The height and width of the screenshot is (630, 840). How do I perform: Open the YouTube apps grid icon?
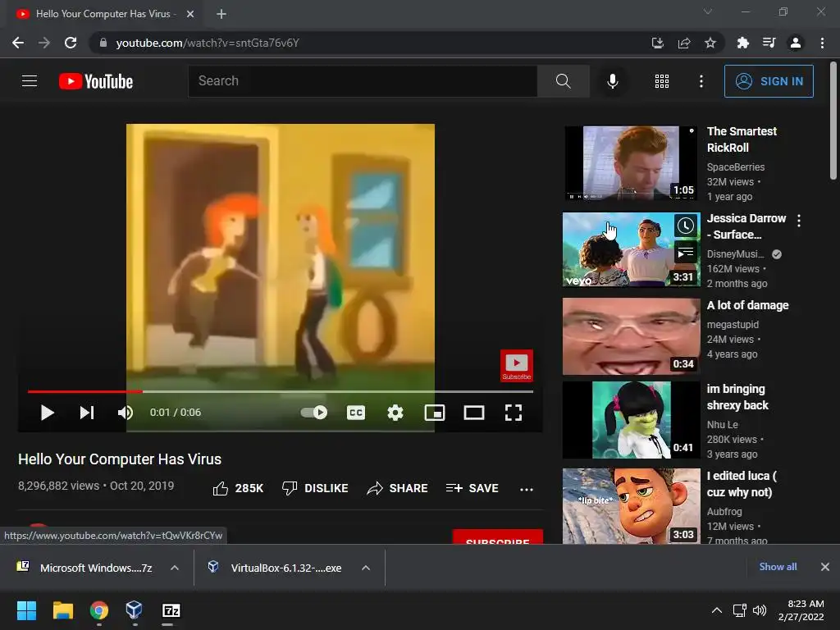tap(662, 81)
